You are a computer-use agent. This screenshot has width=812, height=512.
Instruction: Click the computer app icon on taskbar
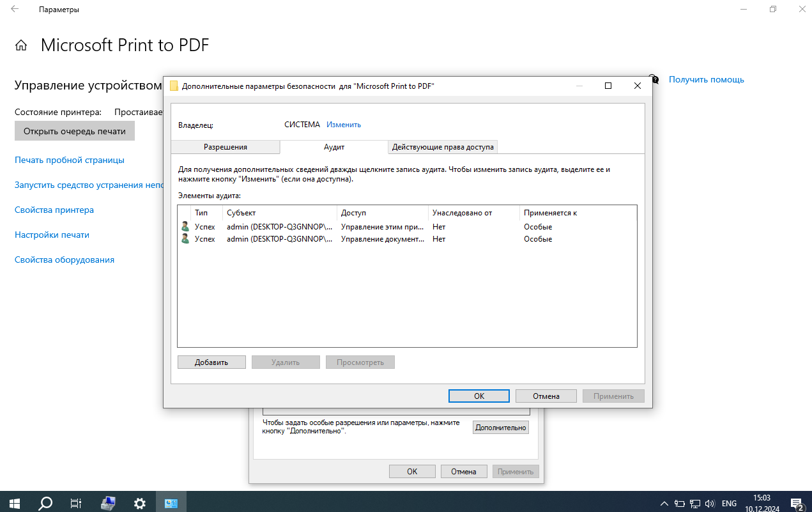pos(108,503)
